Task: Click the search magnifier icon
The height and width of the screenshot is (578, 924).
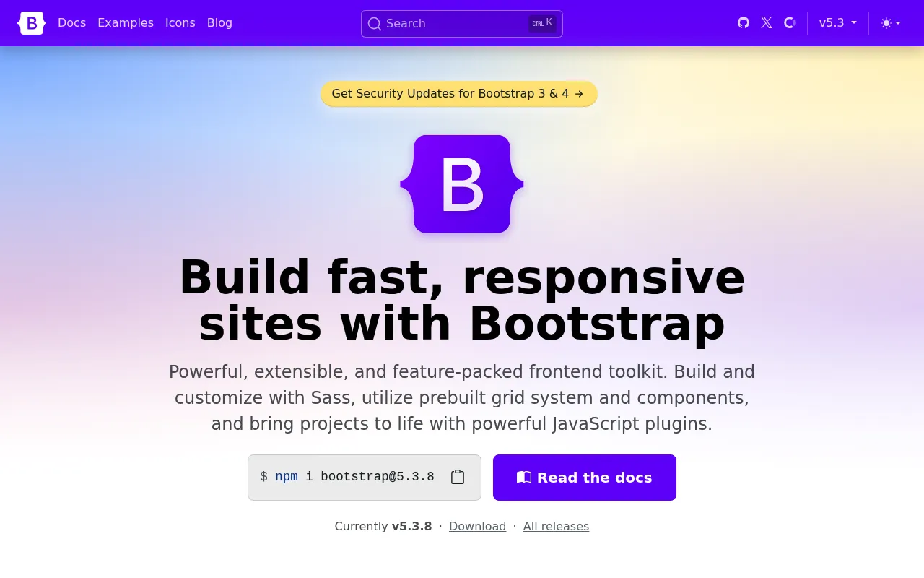Action: click(374, 24)
